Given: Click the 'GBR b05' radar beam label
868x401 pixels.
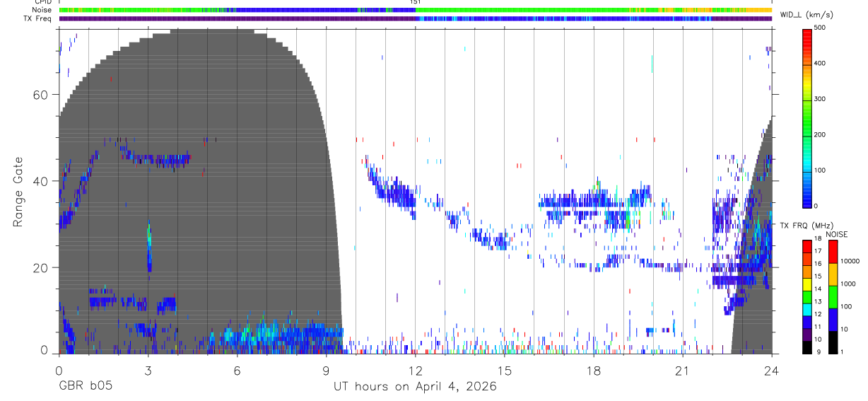Looking at the screenshot, I should tap(85, 387).
